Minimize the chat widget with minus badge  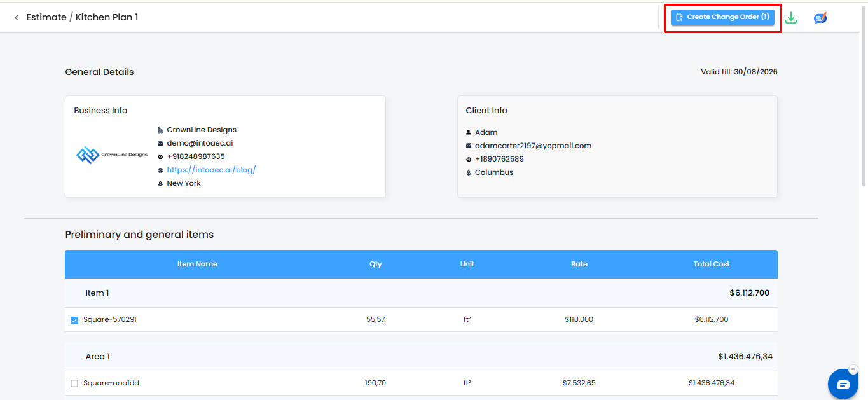click(x=853, y=369)
